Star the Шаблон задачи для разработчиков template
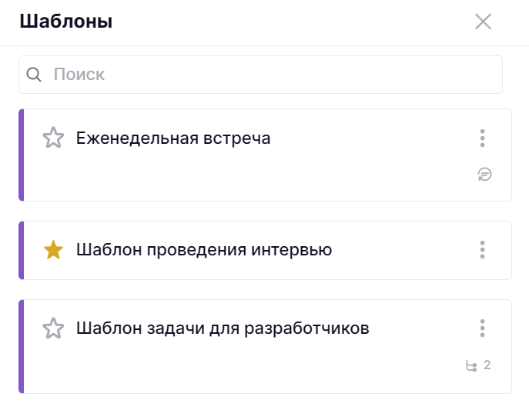The image size is (529, 420). click(53, 328)
